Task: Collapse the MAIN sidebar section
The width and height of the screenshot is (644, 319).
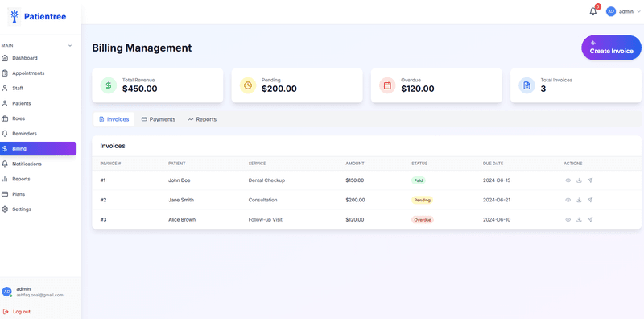Action: click(x=70, y=46)
